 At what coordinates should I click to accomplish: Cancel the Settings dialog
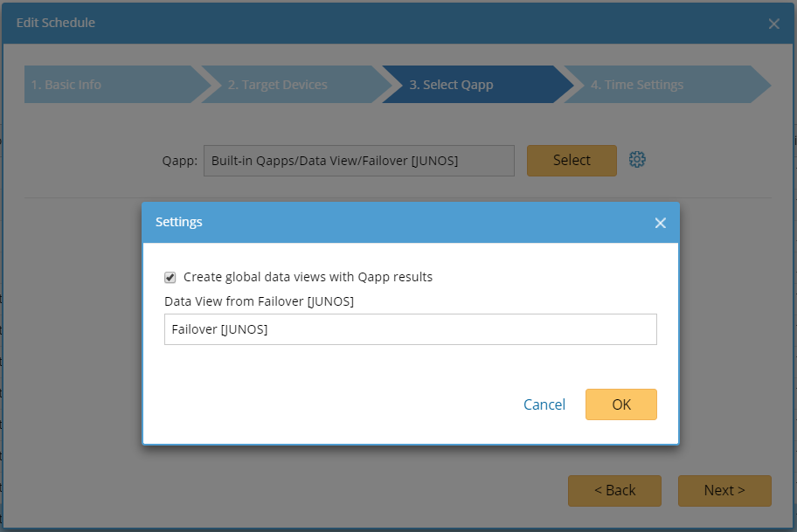pos(544,404)
